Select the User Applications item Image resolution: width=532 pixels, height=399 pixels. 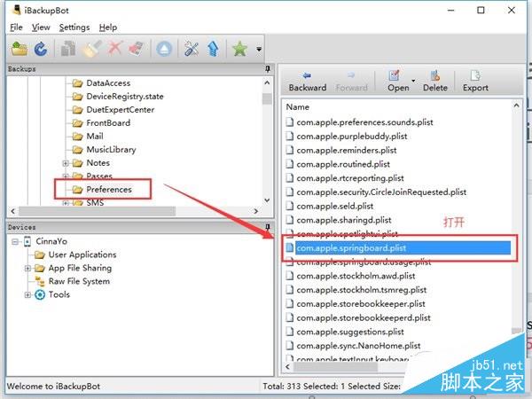coord(82,254)
